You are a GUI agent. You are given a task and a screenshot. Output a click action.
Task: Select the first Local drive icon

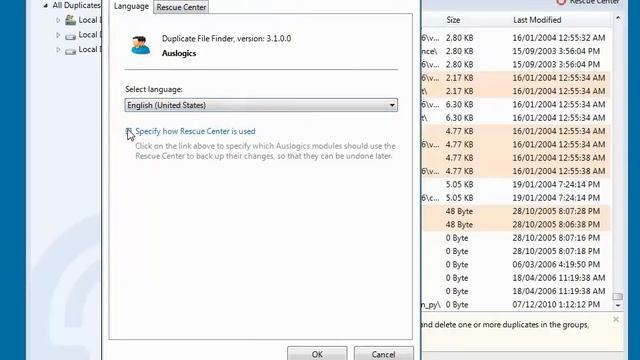pos(71,20)
